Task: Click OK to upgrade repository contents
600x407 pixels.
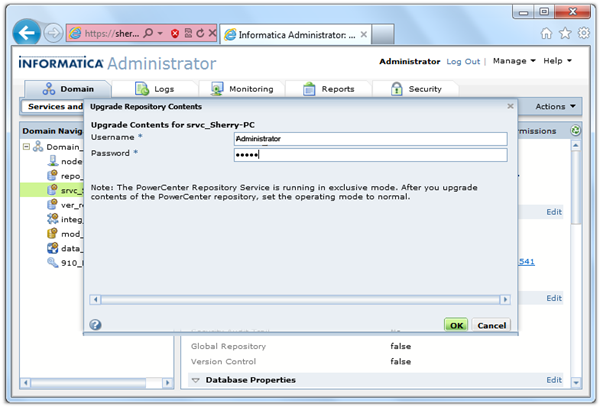Action: [456, 325]
